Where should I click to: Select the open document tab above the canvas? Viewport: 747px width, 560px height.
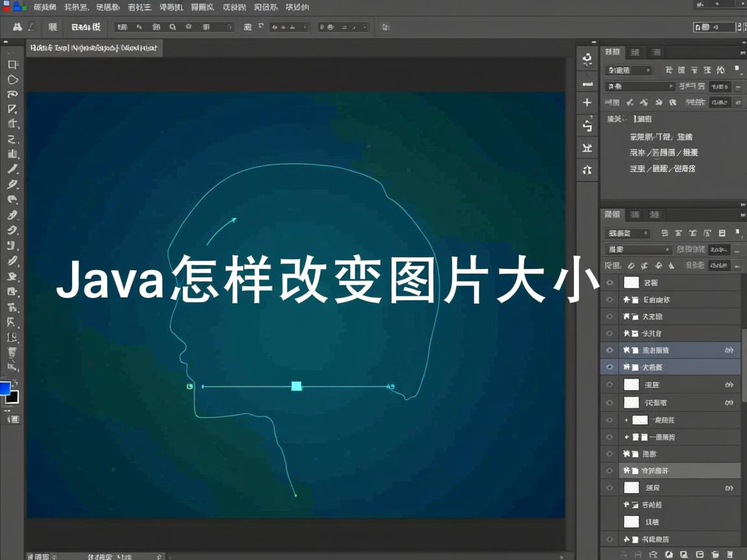pyautogui.click(x=94, y=48)
